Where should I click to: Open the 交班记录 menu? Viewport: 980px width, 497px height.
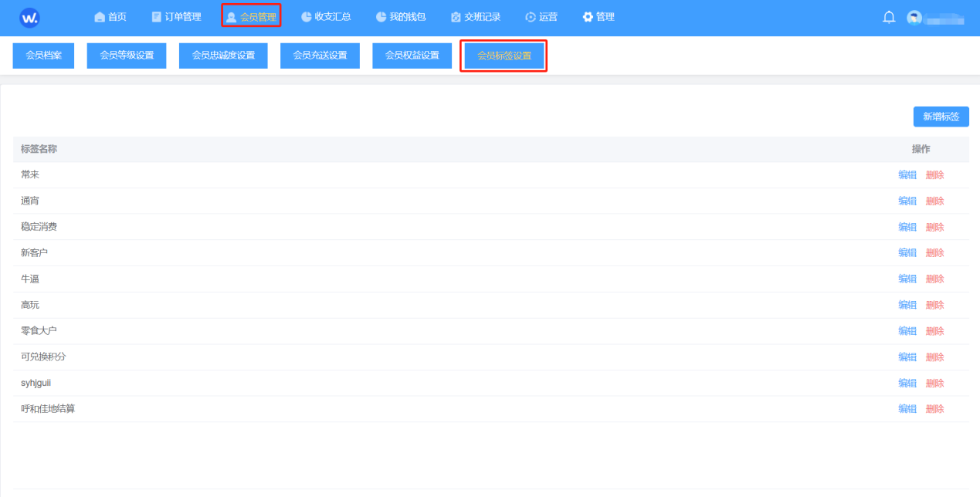(483, 17)
